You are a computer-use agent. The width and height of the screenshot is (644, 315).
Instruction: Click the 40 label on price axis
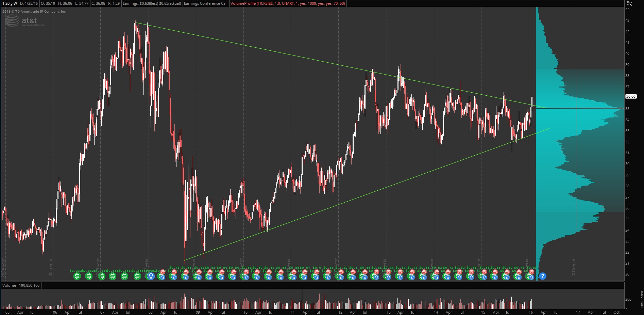tap(627, 53)
